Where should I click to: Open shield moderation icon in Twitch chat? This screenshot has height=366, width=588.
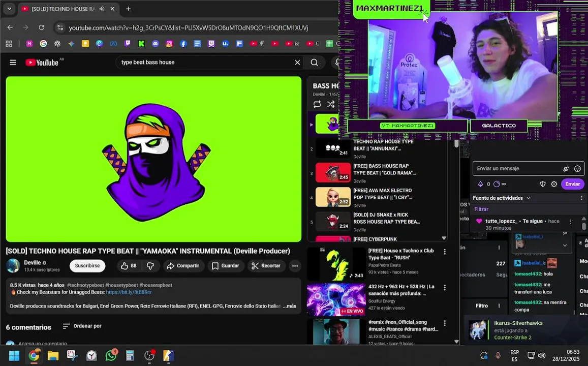click(543, 184)
